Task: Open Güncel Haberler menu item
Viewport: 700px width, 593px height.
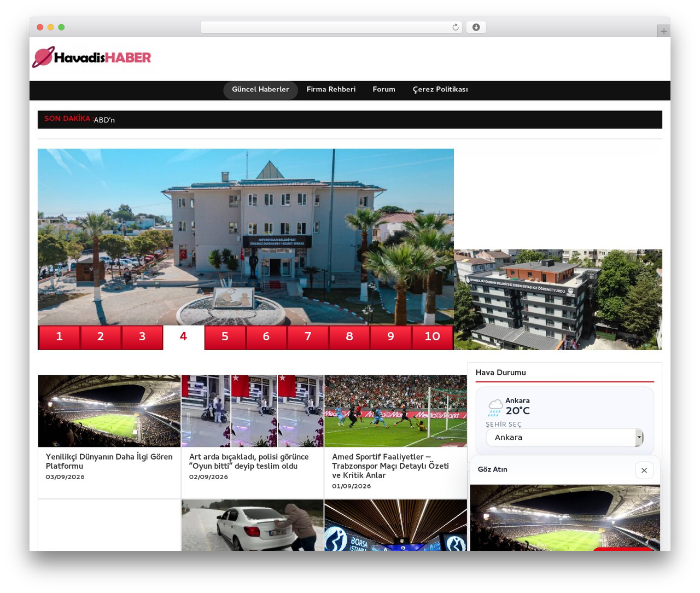Action: coord(260,90)
